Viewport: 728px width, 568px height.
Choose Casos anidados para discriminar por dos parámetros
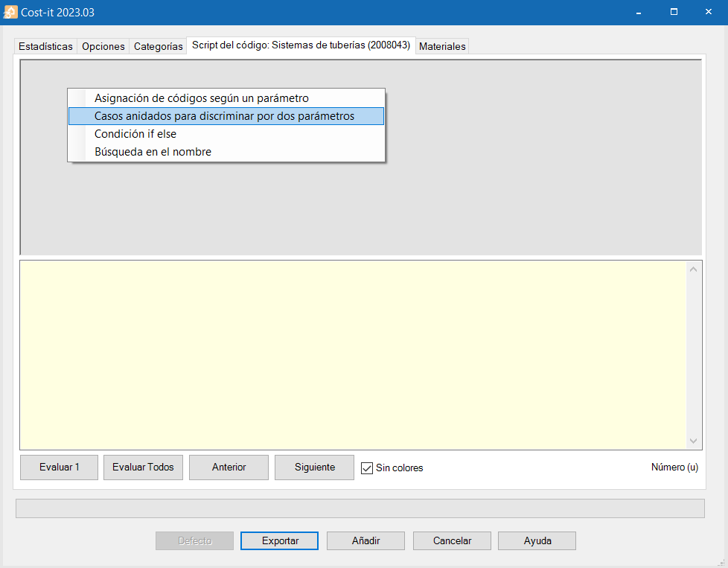226,116
